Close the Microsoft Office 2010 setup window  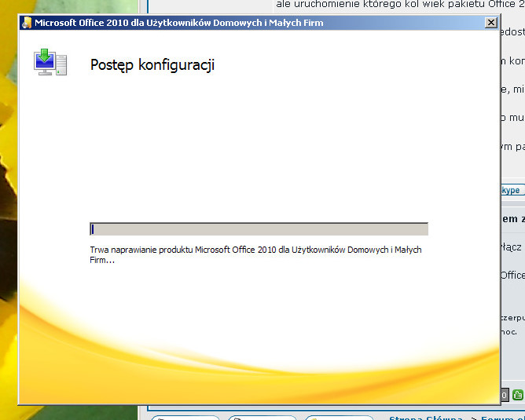pos(490,23)
